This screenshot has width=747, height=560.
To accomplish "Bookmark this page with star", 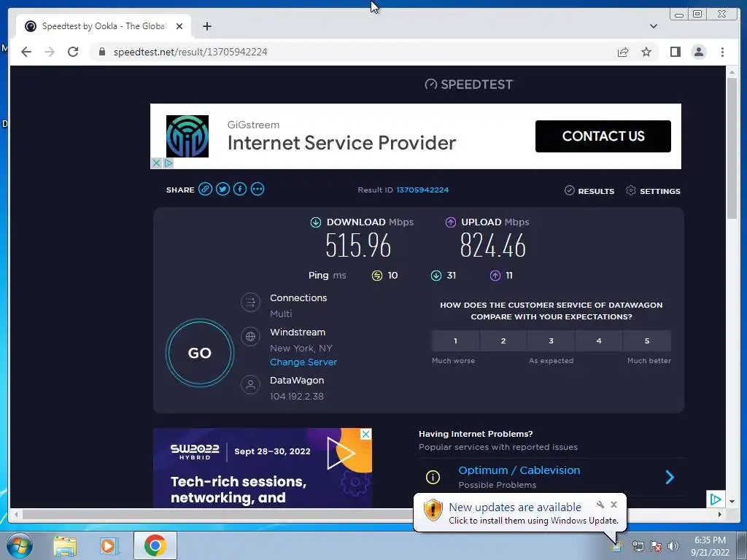I will 646,52.
